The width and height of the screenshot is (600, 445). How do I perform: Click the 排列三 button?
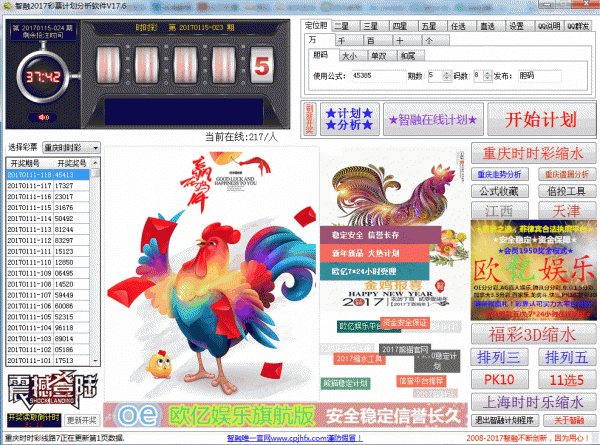499,357
